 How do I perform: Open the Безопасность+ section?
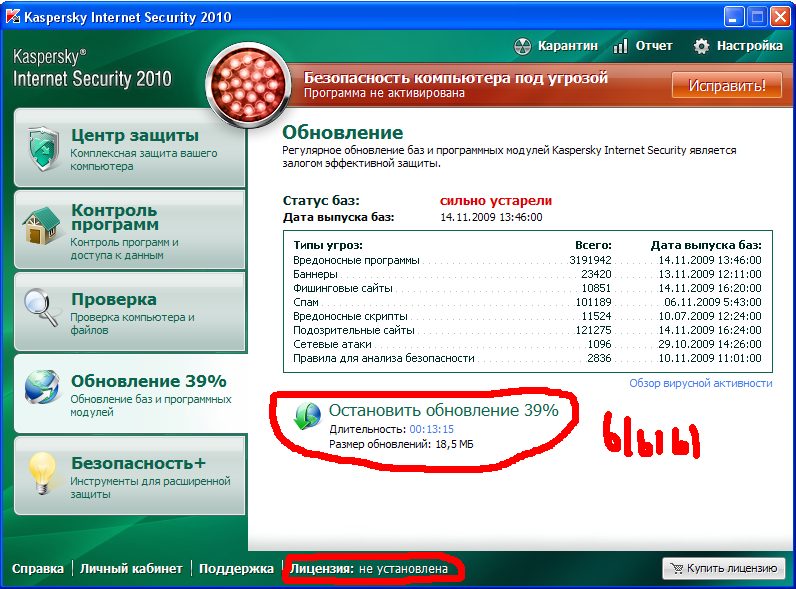point(129,476)
